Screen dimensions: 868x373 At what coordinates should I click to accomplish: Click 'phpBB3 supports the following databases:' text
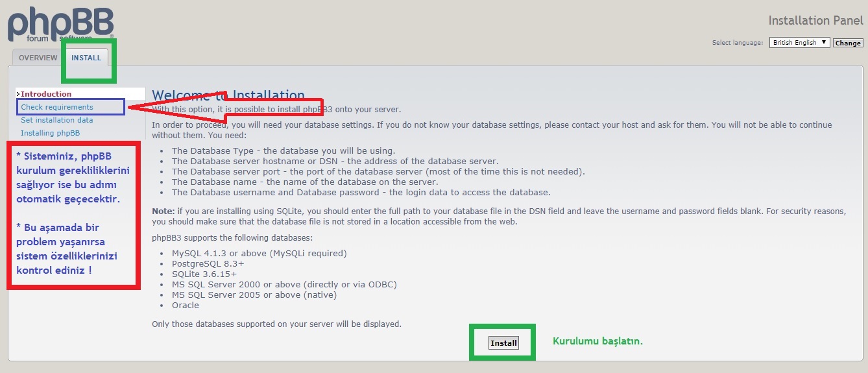click(232, 238)
